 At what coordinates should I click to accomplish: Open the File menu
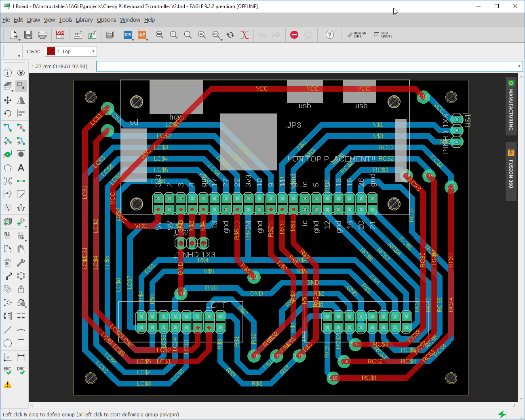pos(6,20)
